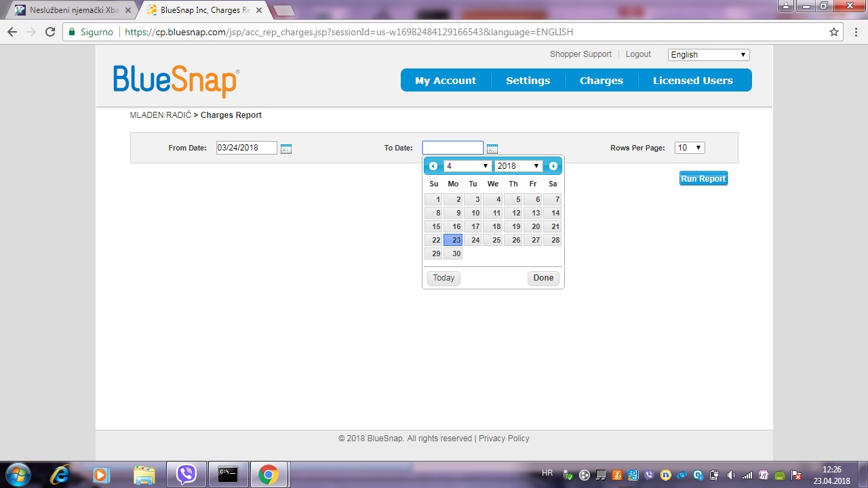Go to previous month in date picker
868x488 pixels.
click(x=433, y=166)
